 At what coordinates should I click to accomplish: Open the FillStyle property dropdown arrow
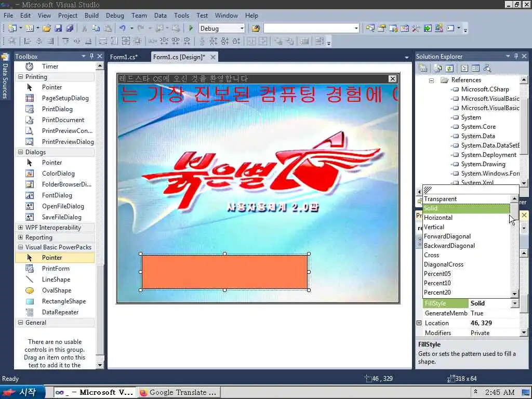point(515,303)
